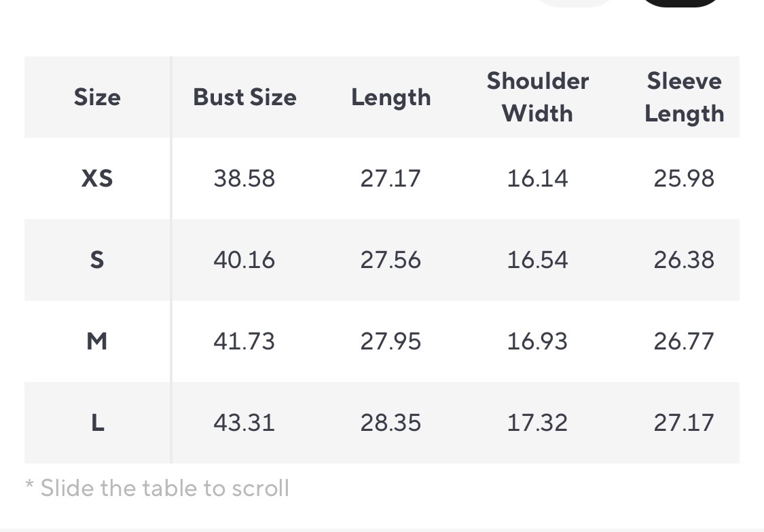
Task: Select the Shoulder Width column header
Action: [537, 97]
